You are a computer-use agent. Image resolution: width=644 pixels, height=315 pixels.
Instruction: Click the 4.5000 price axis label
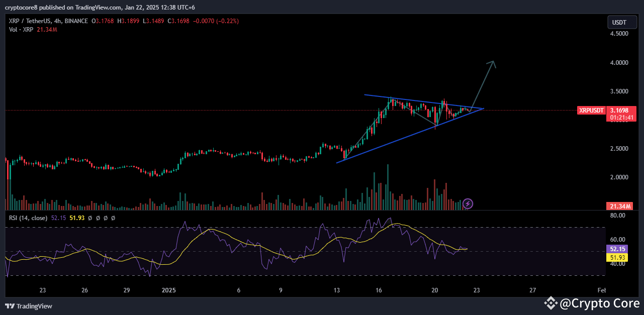click(619, 34)
